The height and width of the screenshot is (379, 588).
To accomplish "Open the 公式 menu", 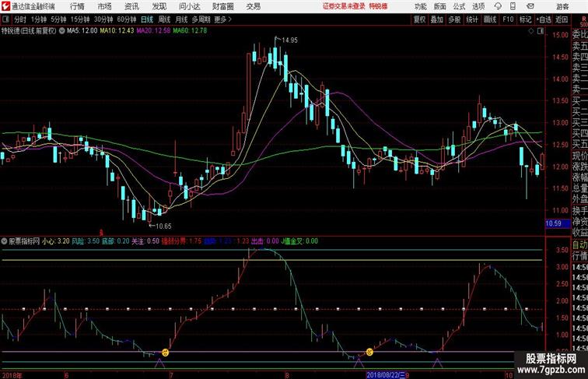I will (x=459, y=7).
